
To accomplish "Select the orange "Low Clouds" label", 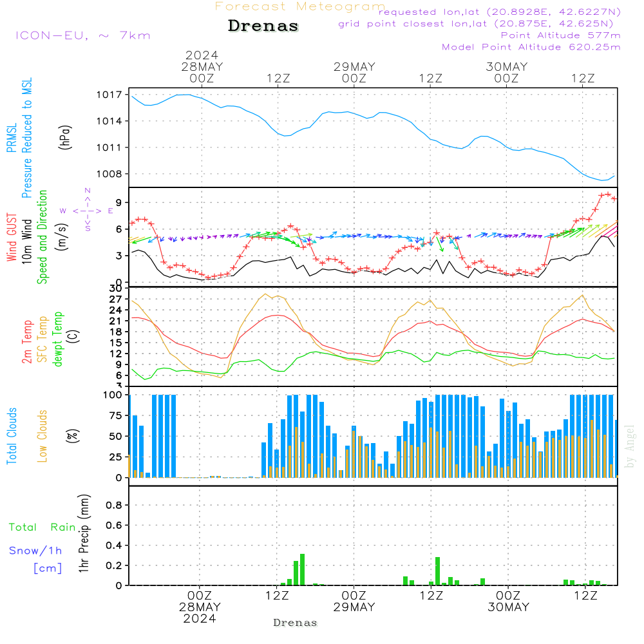I will (43, 436).
